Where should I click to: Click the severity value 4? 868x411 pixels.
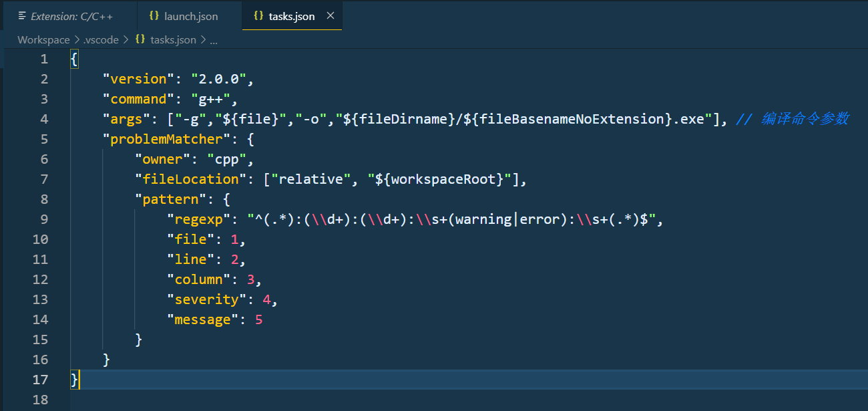coord(266,299)
